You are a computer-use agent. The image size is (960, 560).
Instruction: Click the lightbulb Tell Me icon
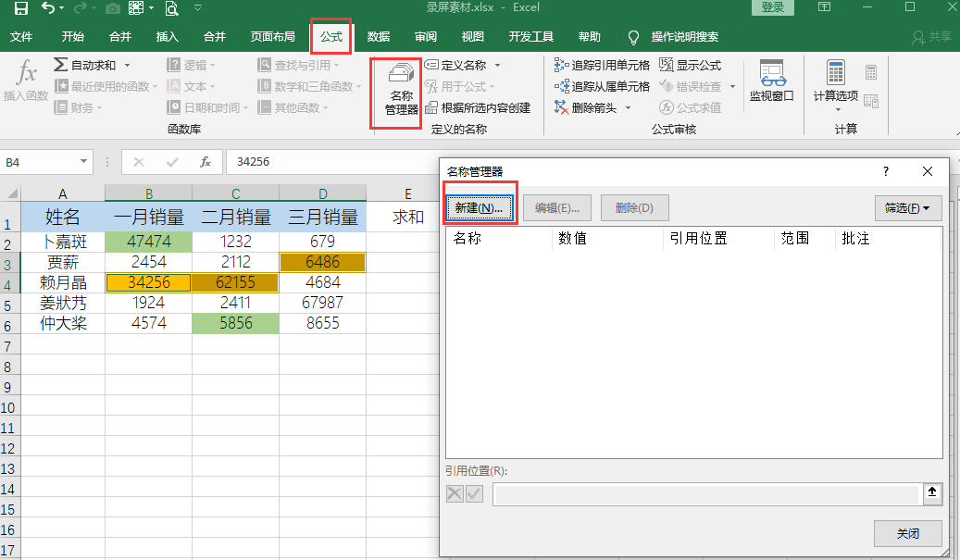pyautogui.click(x=633, y=38)
